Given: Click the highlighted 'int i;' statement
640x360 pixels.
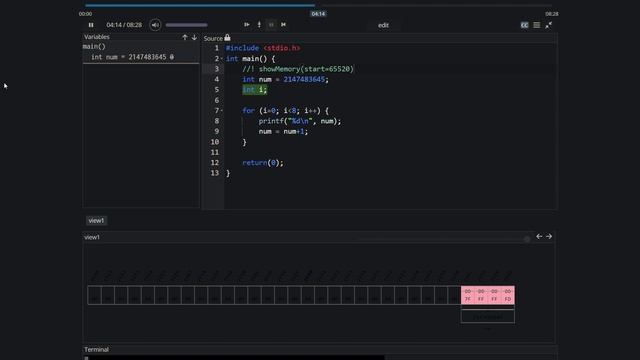Looking at the screenshot, I should tap(255, 90).
